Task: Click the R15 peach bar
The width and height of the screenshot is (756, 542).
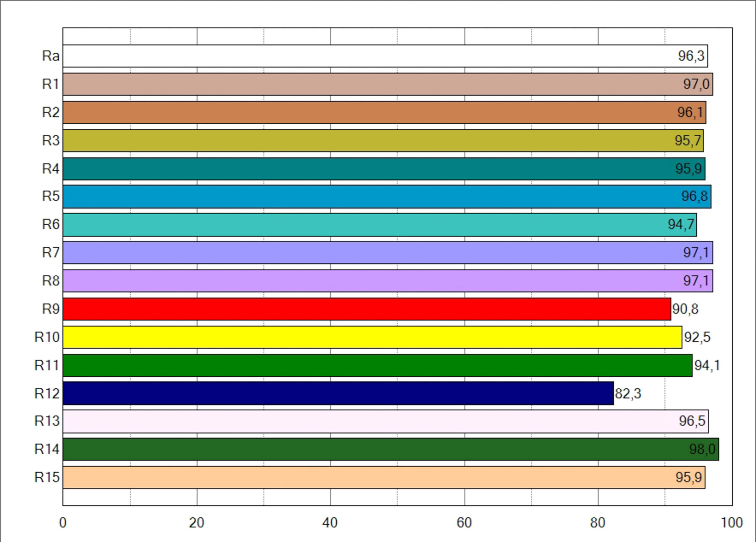Action: point(384,477)
